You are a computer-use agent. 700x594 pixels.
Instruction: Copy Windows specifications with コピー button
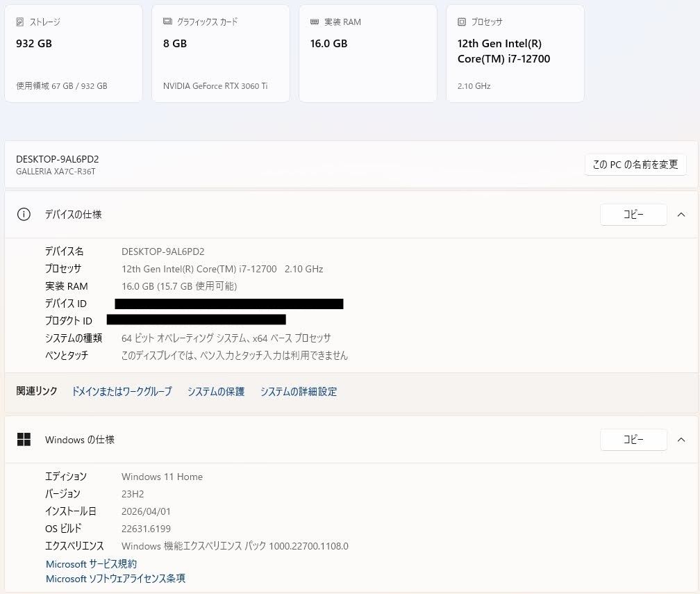(633, 440)
